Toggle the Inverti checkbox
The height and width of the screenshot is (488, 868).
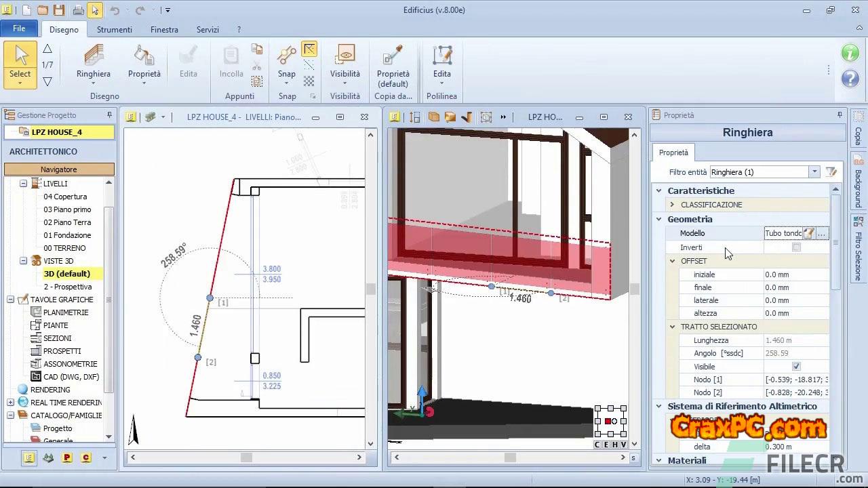pyautogui.click(x=796, y=247)
